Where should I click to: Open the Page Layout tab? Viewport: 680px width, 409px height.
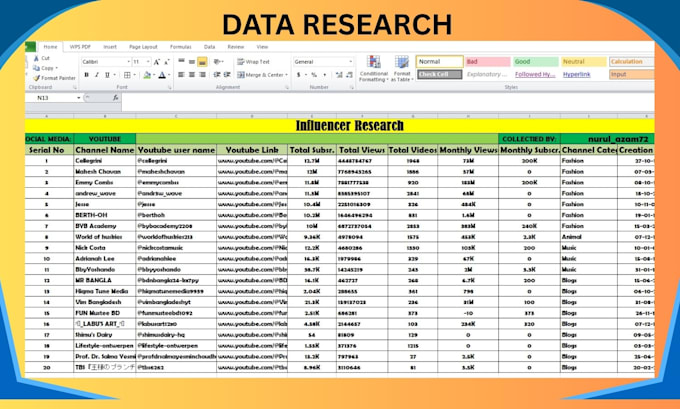[143, 47]
